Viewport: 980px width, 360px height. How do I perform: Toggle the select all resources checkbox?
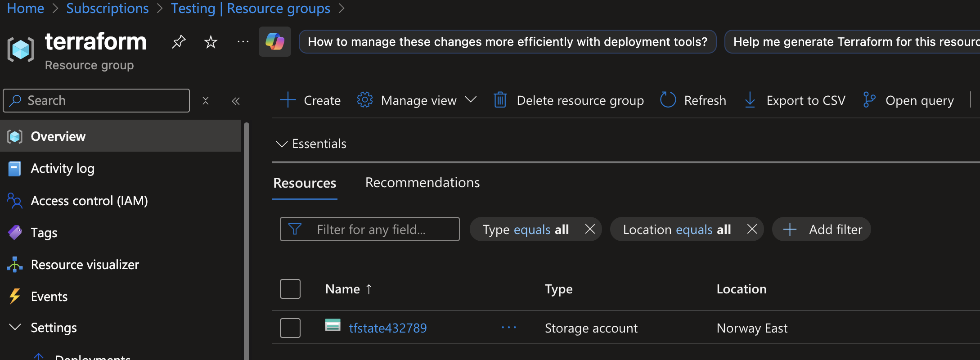click(x=290, y=289)
